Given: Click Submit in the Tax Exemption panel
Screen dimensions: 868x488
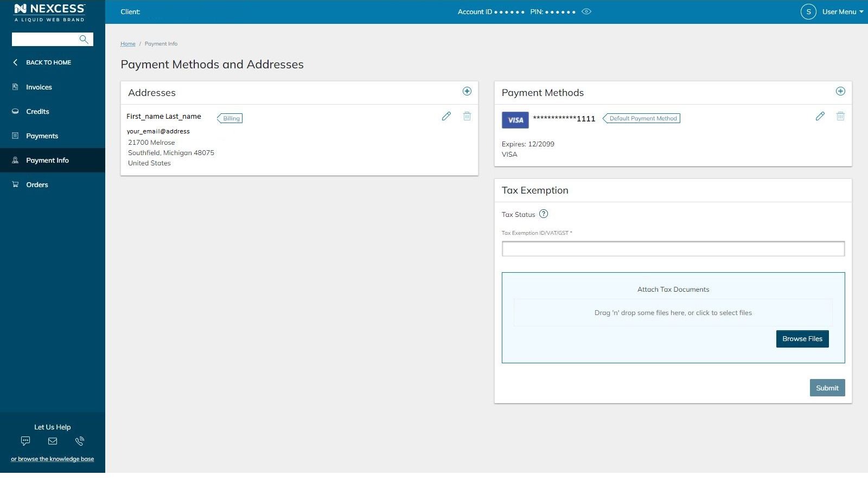Looking at the screenshot, I should pos(827,388).
